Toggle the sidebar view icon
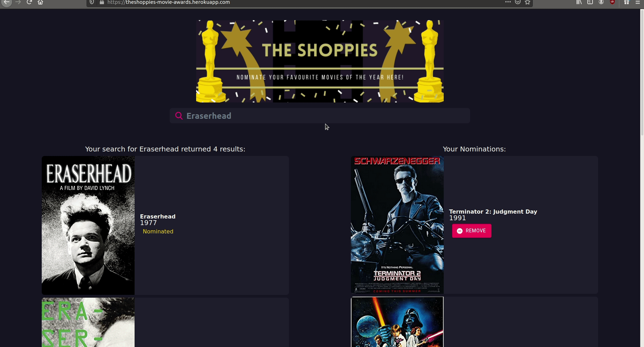 point(590,2)
